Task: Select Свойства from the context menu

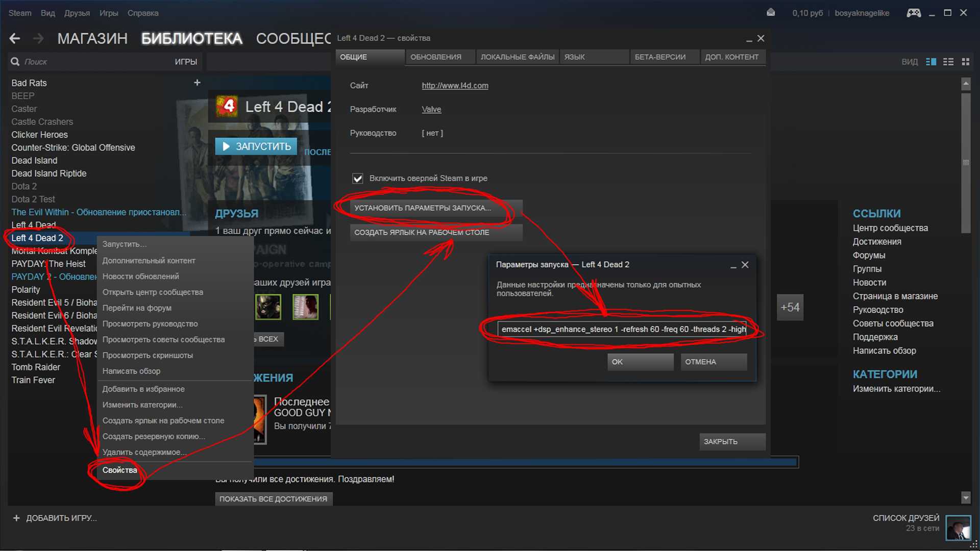Action: click(x=119, y=469)
